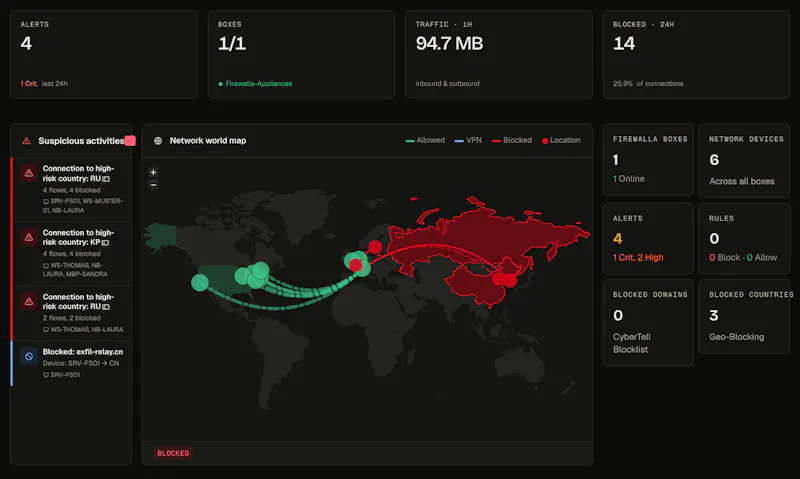The width and height of the screenshot is (800, 479).
Task: Click device icon before WS-THOMAS, NB-LAURA, MBP-SANDRA
Action: coord(46,265)
